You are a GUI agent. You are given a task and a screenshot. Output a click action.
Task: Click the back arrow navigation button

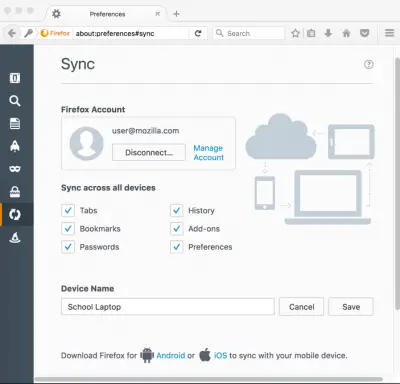(x=12, y=33)
